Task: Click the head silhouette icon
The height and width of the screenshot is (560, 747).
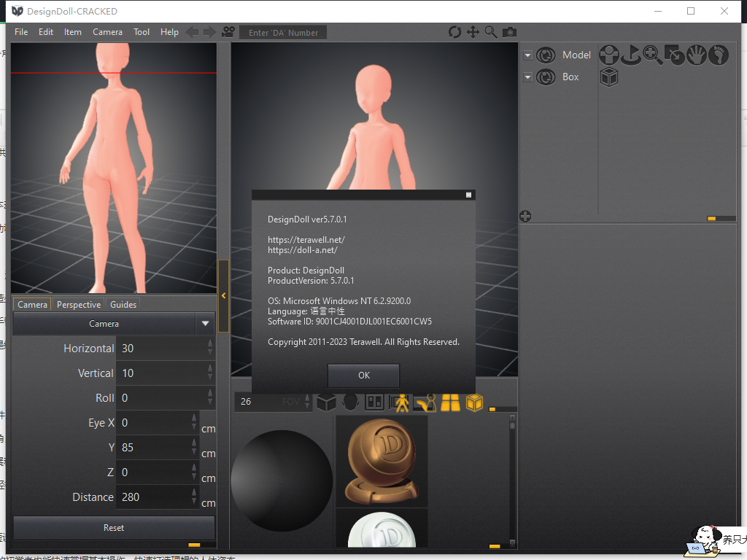Action: (x=351, y=402)
